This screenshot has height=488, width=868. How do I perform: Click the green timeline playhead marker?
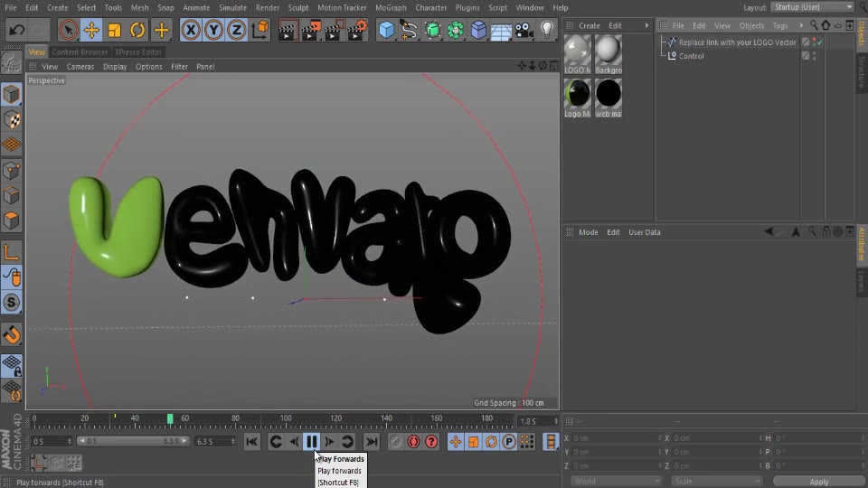(x=170, y=418)
